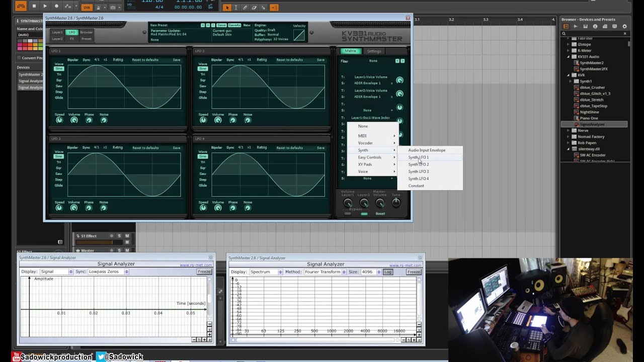Expand the Rob Papen folder

coord(569,143)
